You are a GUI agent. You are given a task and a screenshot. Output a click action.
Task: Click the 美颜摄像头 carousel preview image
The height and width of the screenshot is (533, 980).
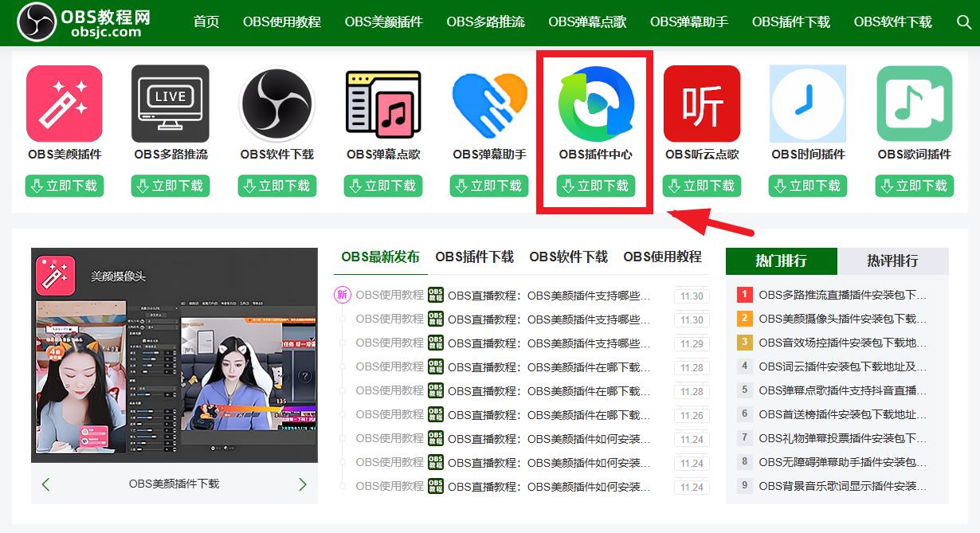click(174, 355)
